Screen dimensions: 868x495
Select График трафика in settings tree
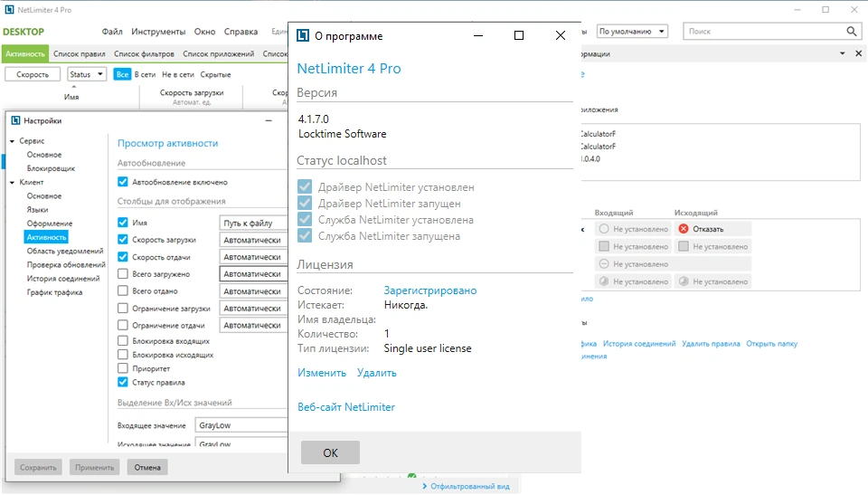click(55, 292)
